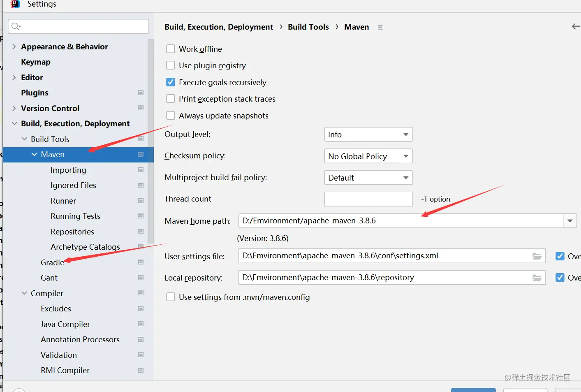
Task: Collapse the Maven node chevron
Action: 34,154
